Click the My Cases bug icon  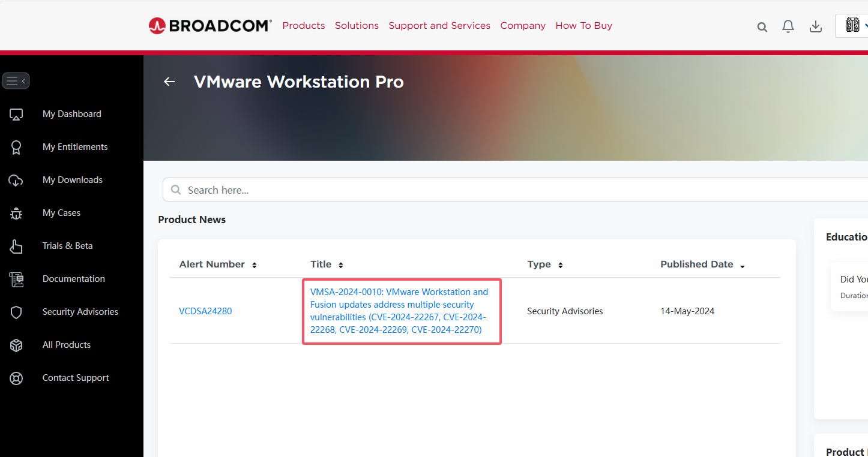tap(16, 213)
